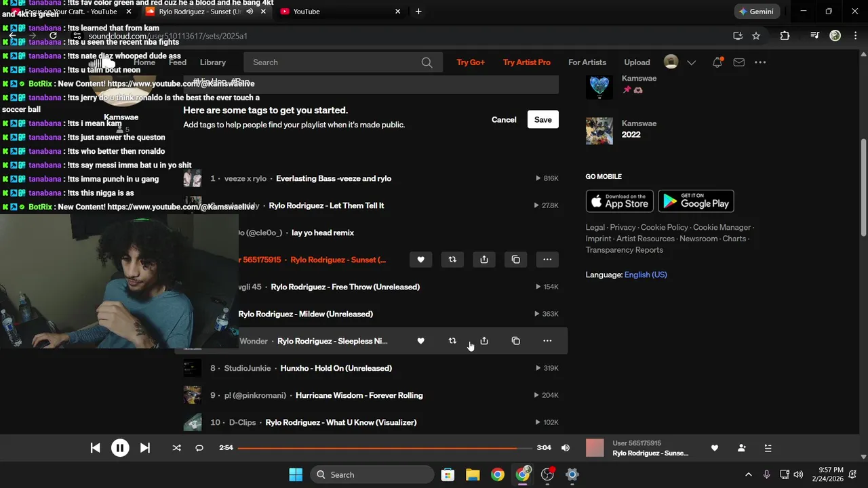This screenshot has width=868, height=488.
Task: Save the playlist tags
Action: (543, 120)
